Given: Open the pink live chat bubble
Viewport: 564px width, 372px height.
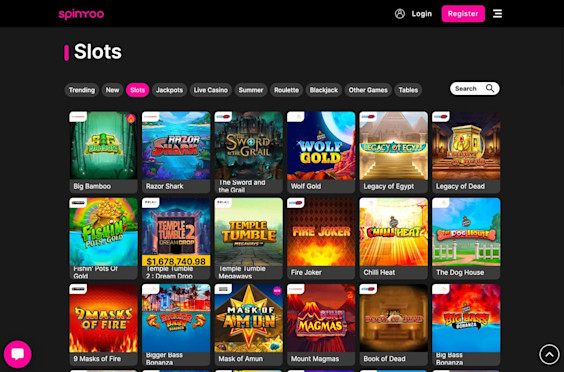Looking at the screenshot, I should pos(17,354).
